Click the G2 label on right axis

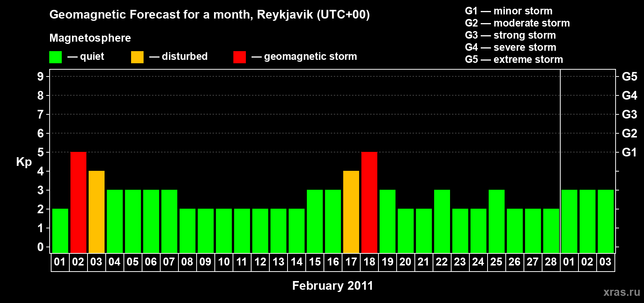pos(630,133)
